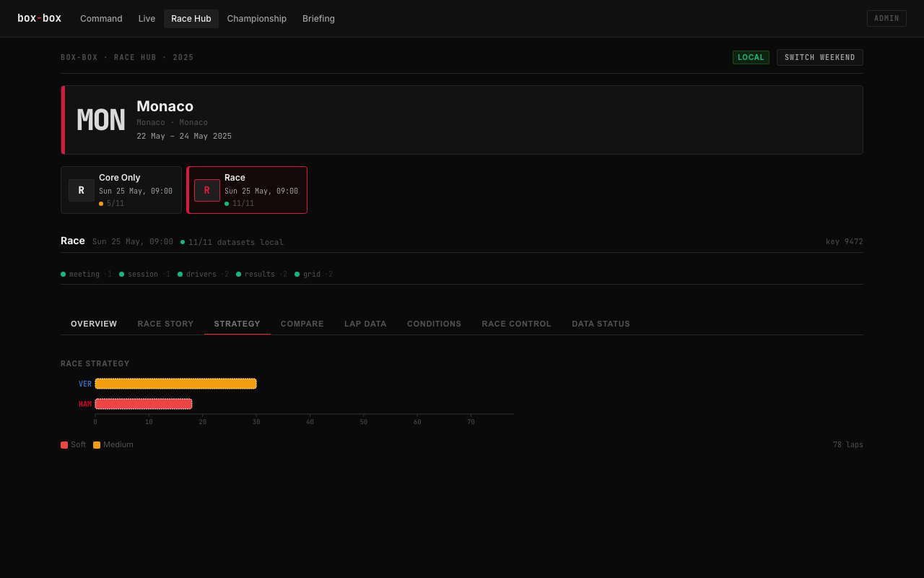Click the meeting dataset indicator

tap(86, 275)
